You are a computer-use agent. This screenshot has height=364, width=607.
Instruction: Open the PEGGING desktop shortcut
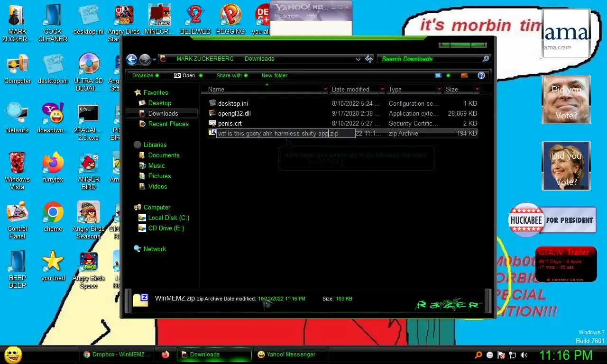[230, 20]
